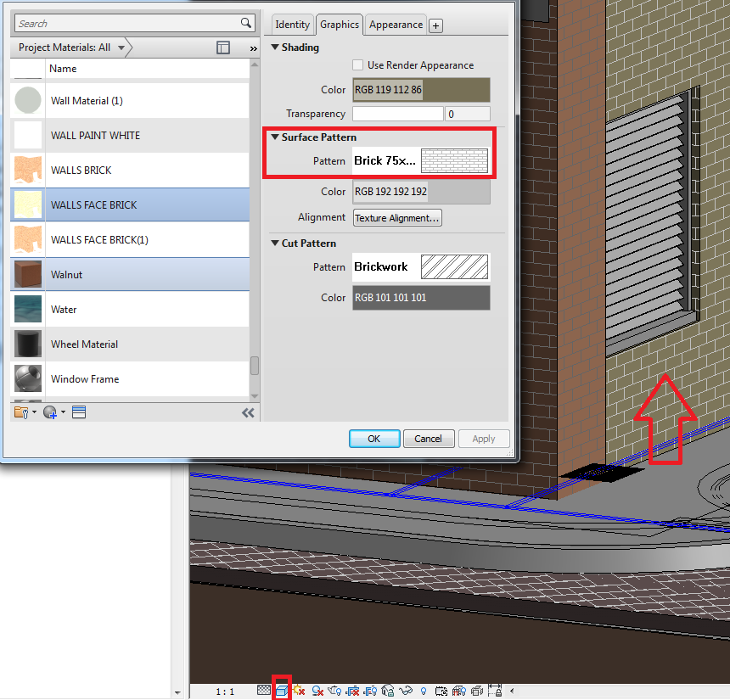The width and height of the screenshot is (730, 700).
Task: Create a new material with the sphere icon
Action: tap(48, 412)
